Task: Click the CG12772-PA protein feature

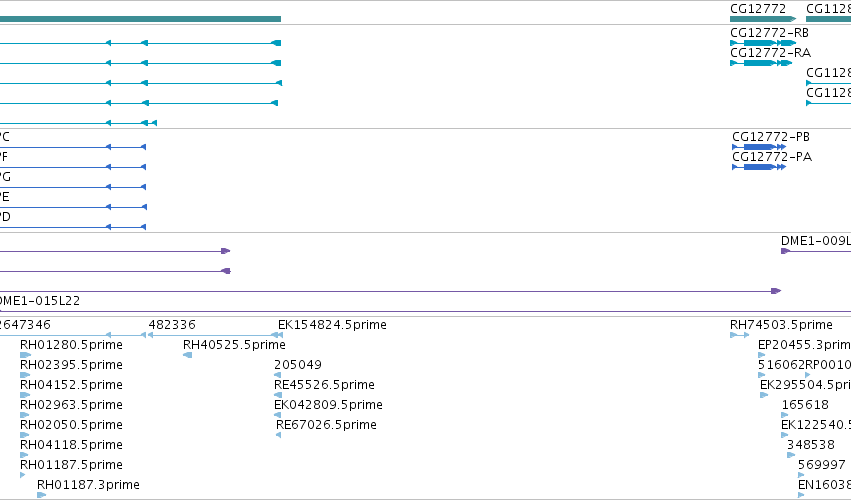Action: click(759, 167)
